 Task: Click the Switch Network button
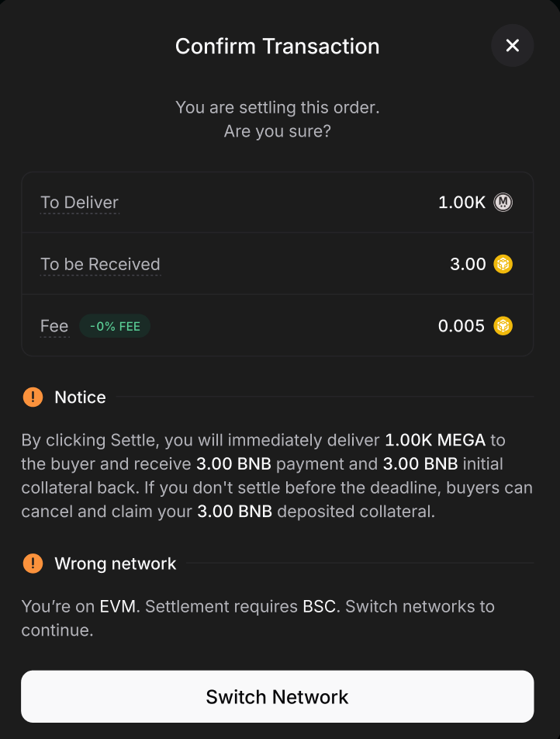click(277, 696)
